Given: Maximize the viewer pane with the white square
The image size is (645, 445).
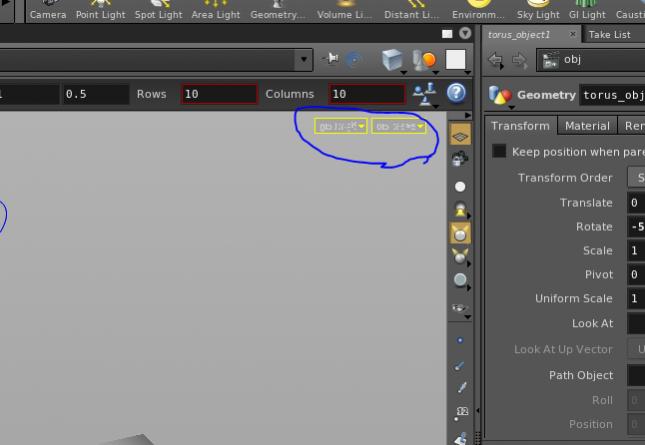Looking at the screenshot, I should [447, 34].
